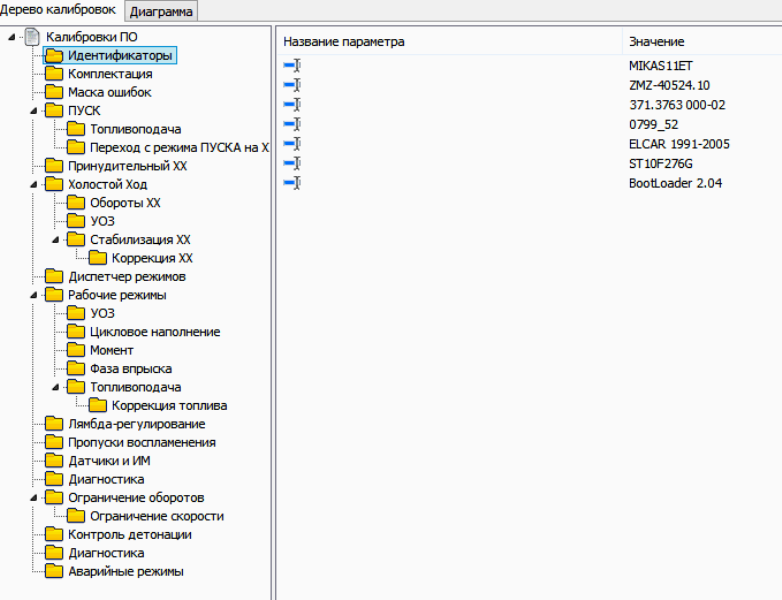Click the Значение column header
Viewport: 782px width, 600px height.
656,42
